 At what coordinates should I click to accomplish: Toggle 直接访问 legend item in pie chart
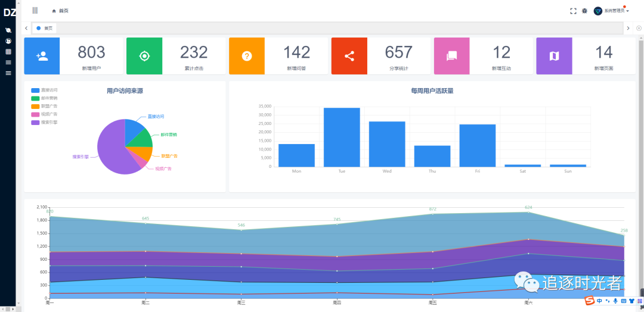[44, 90]
